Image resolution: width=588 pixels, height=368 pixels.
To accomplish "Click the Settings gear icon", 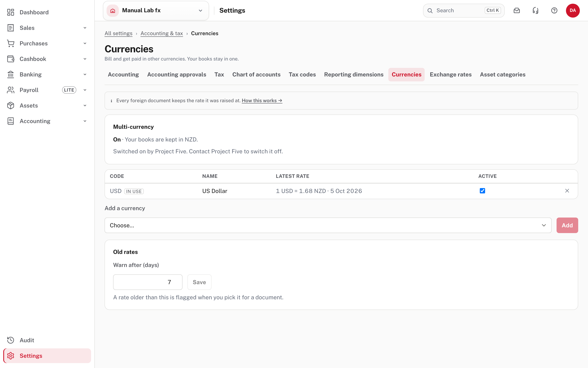I will pos(10,356).
